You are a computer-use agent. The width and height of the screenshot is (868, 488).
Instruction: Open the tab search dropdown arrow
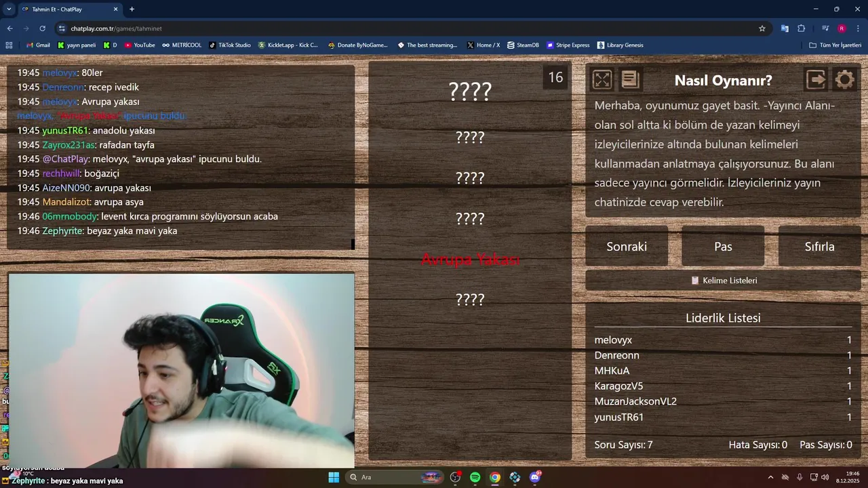click(x=9, y=9)
